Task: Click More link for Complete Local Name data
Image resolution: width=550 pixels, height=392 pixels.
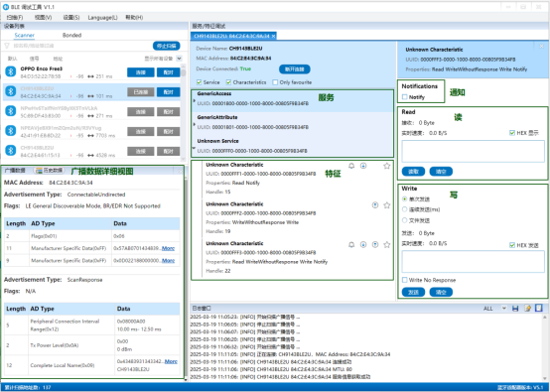Action: click(171, 361)
